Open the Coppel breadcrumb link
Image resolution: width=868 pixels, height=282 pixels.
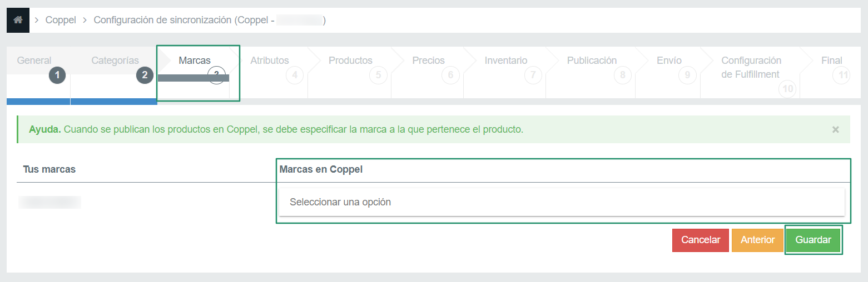point(61,20)
